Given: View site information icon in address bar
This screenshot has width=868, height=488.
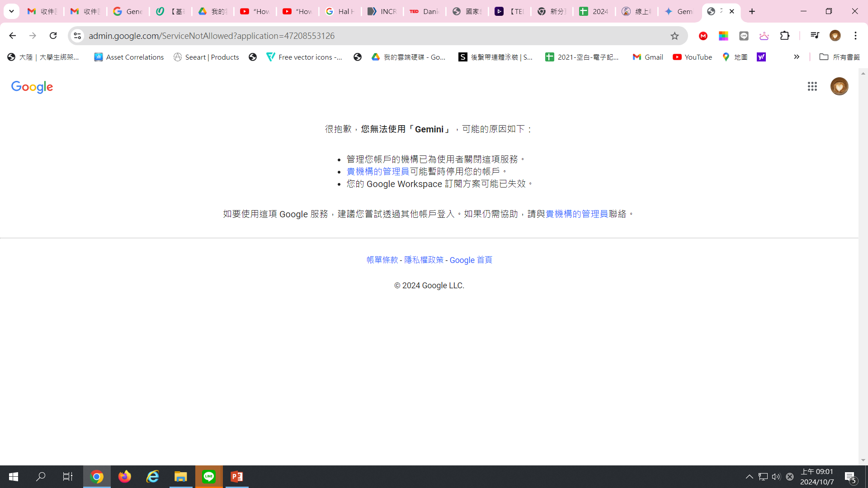Looking at the screenshot, I should point(77,36).
